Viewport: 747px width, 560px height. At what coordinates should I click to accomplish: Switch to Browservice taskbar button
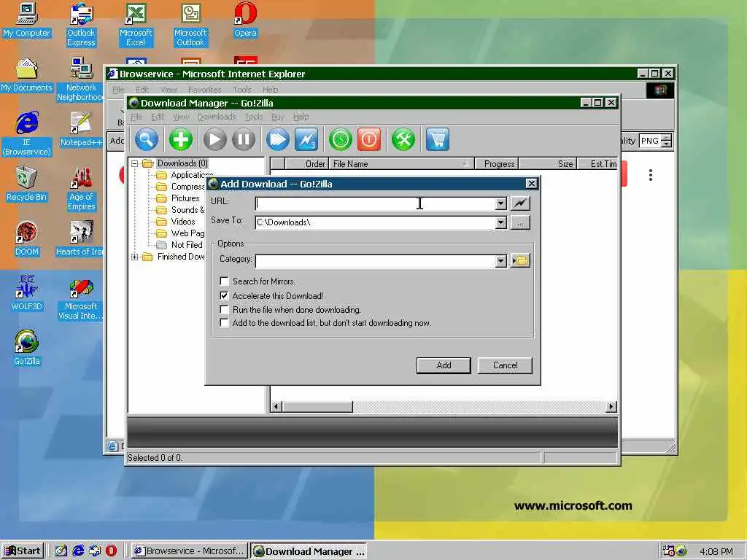(x=189, y=551)
